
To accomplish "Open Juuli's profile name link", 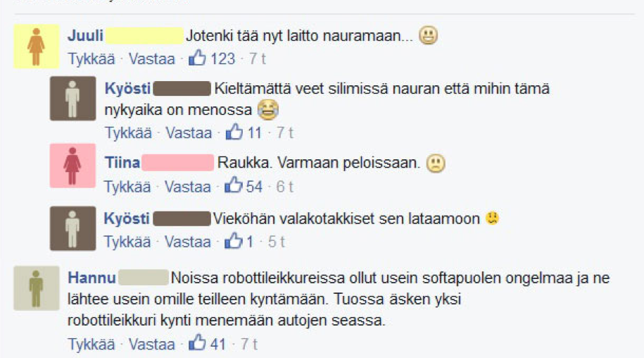I will point(85,35).
